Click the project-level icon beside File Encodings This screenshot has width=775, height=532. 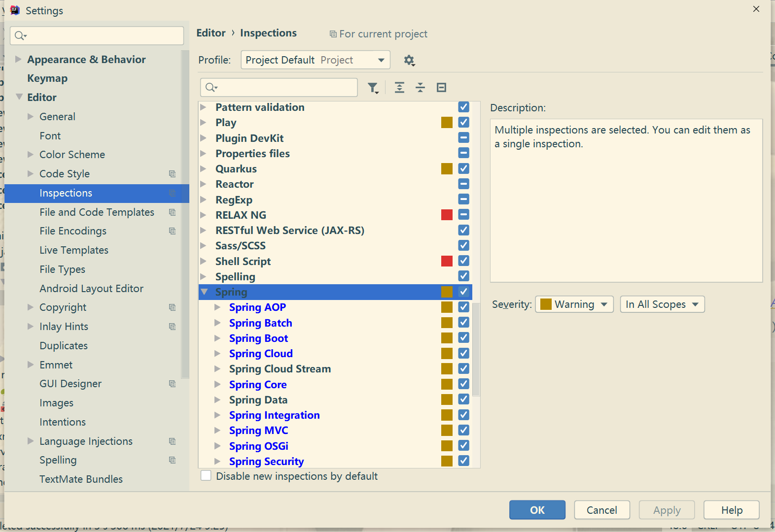click(x=172, y=231)
